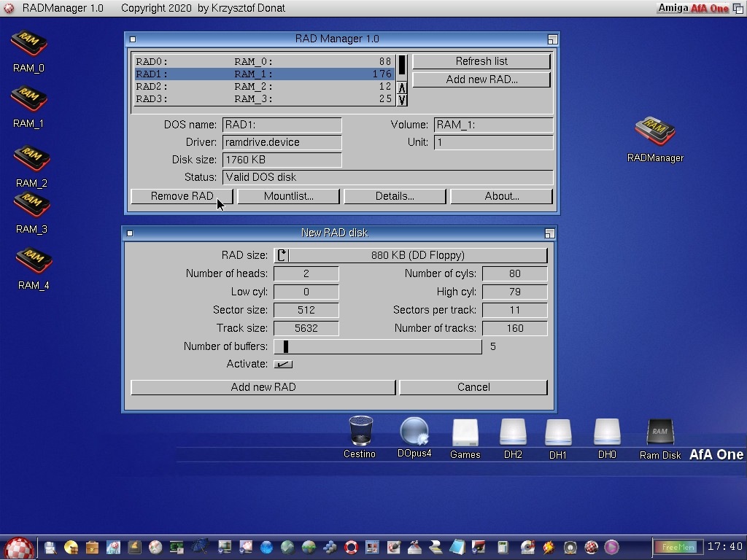
Task: Open the RAD size cycle selector
Action: (x=410, y=255)
